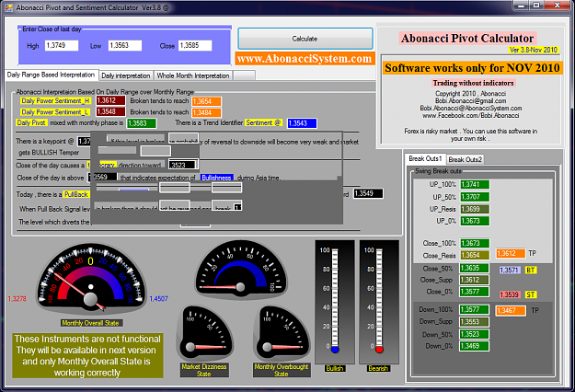Click the blue Bullishness label
This screenshot has height=392, width=575.
(217, 178)
